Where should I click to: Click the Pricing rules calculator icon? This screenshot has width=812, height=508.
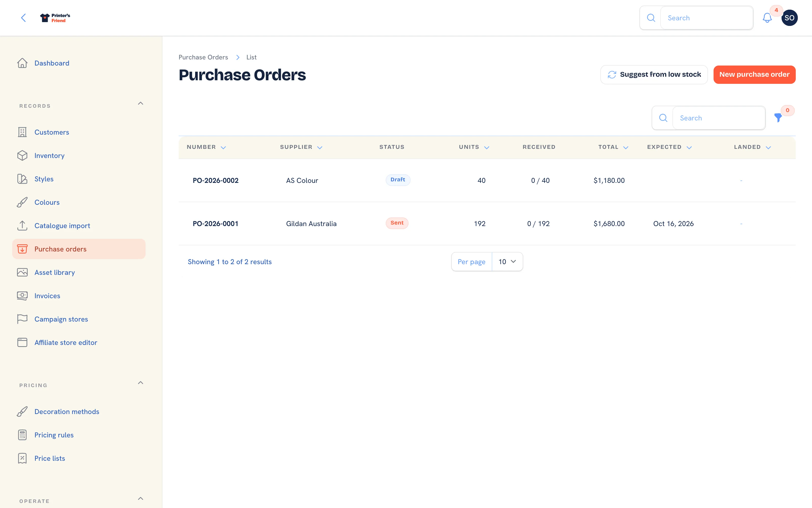(x=22, y=435)
